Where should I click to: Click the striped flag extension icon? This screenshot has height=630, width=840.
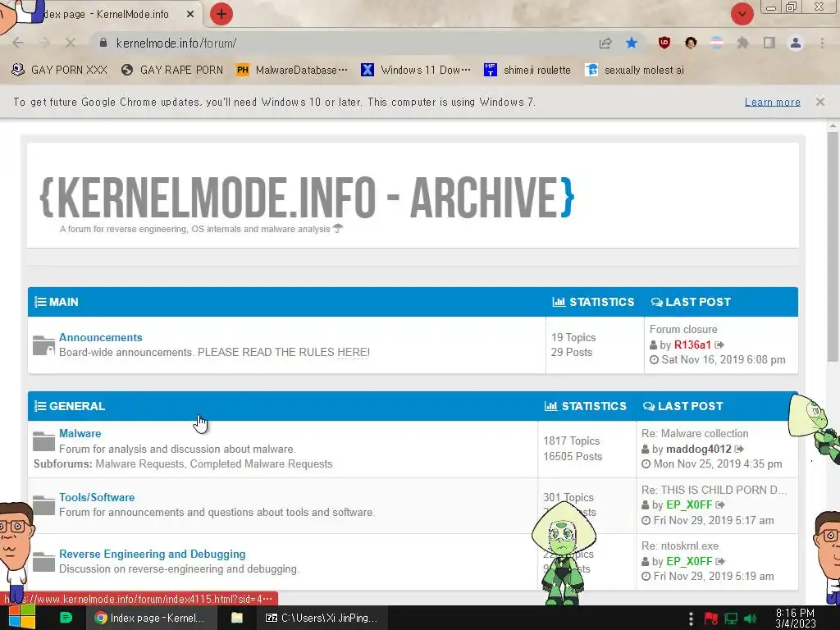point(717,43)
